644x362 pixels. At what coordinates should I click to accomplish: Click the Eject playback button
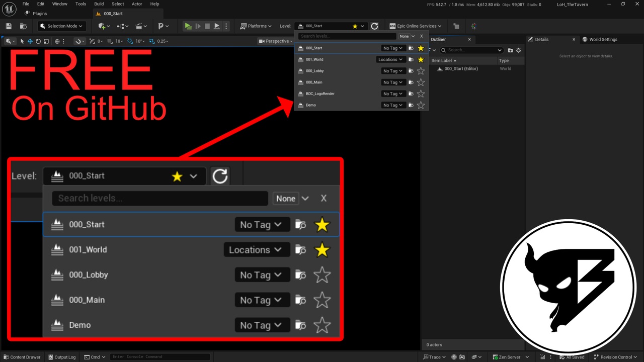tap(217, 26)
